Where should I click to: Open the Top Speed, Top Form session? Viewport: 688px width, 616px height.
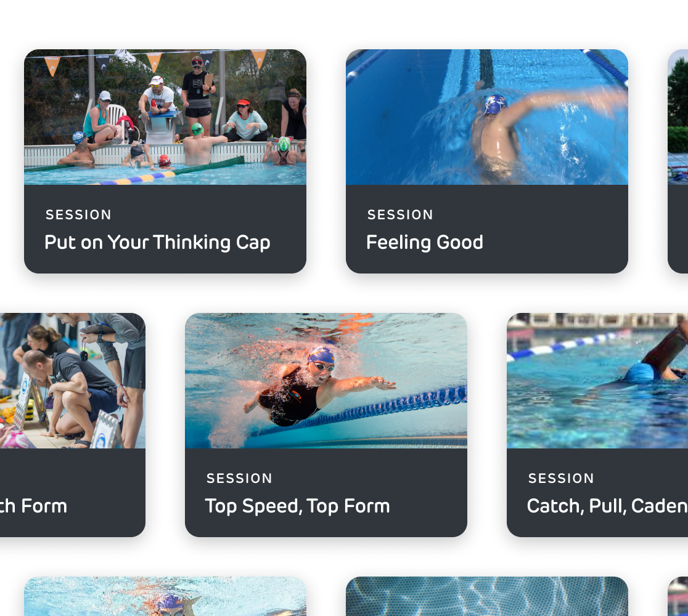tap(326, 425)
